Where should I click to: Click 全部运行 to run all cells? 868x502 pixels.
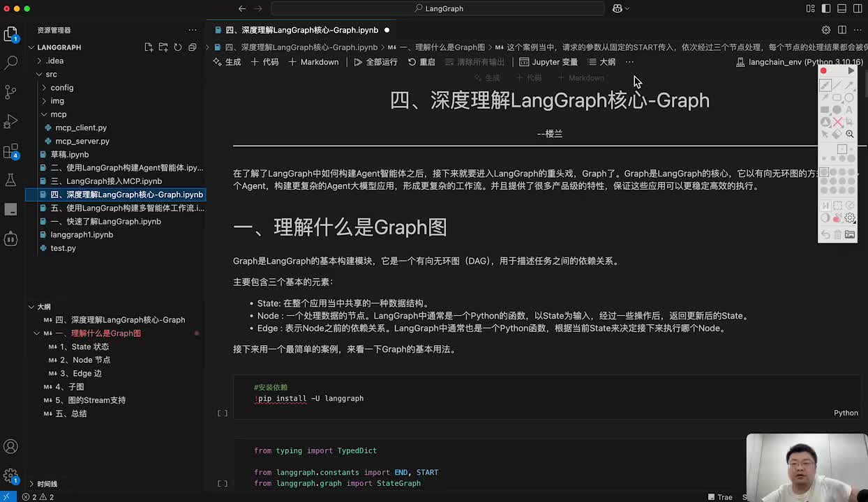[x=375, y=62]
